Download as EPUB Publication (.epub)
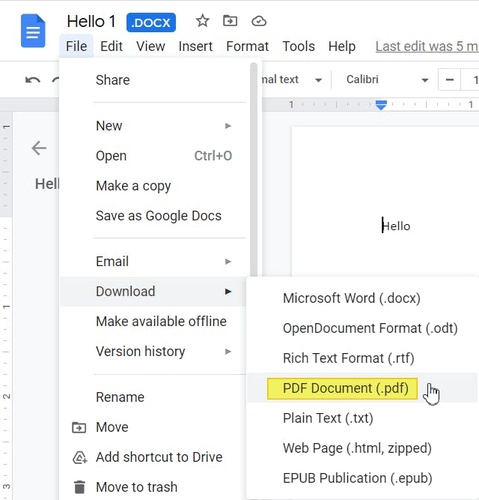This screenshot has height=500, width=479. [x=362, y=478]
